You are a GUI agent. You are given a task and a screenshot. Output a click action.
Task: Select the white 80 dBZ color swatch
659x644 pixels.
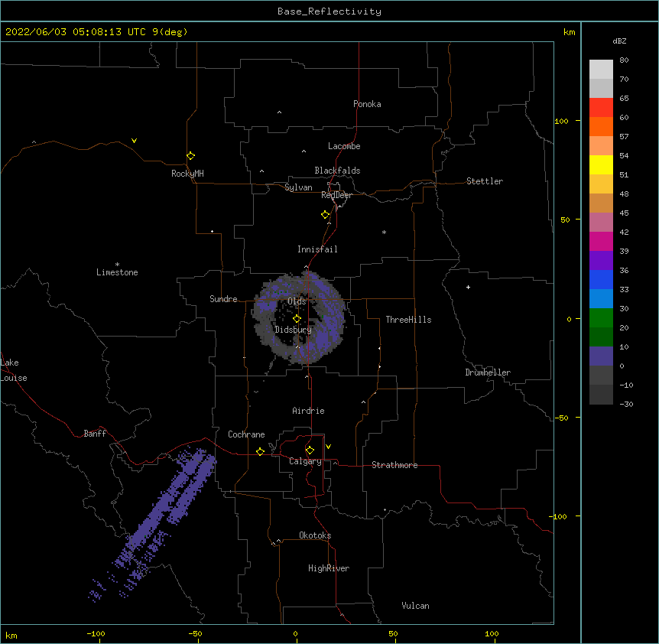[x=601, y=69]
